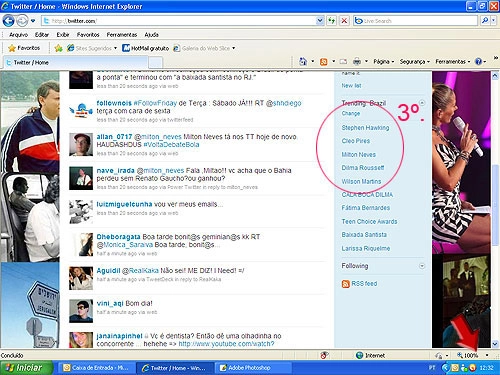Click the Live Search input box

[x=415, y=21]
